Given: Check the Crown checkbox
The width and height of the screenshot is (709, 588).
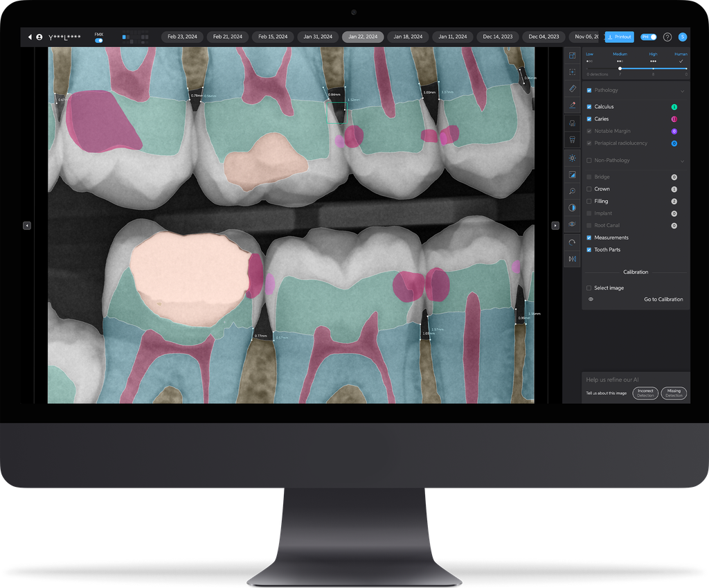Looking at the screenshot, I should pos(589,189).
